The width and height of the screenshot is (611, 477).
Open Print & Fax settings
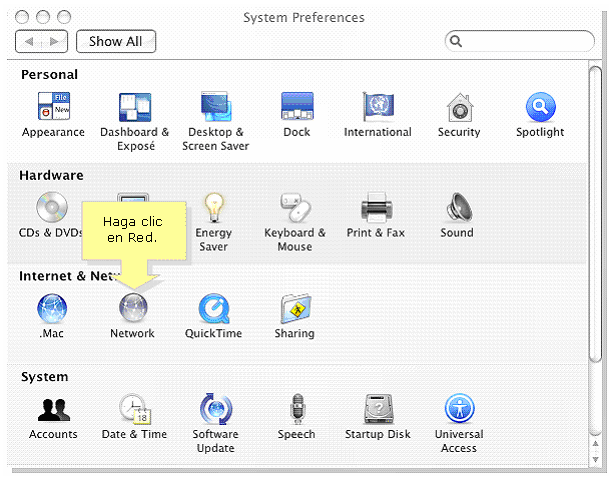pyautogui.click(x=375, y=208)
